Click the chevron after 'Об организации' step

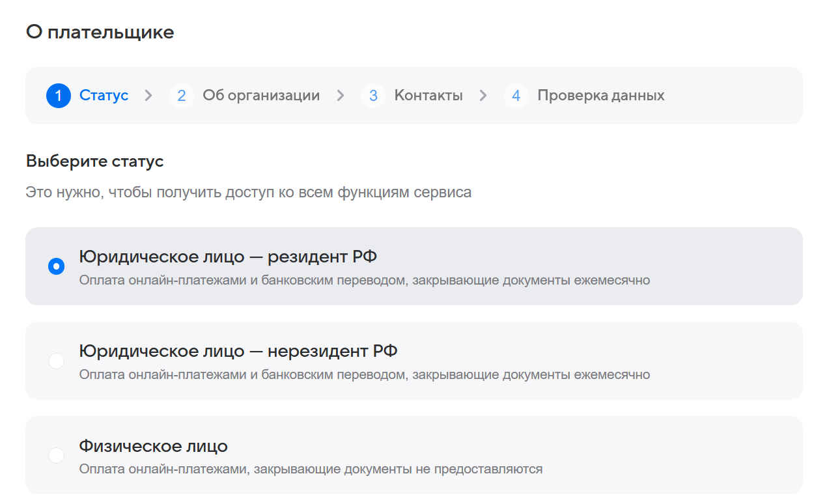pos(341,96)
